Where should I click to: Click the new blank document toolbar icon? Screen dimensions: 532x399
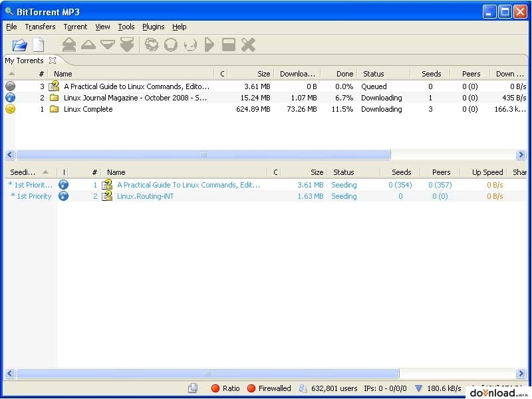pos(39,45)
